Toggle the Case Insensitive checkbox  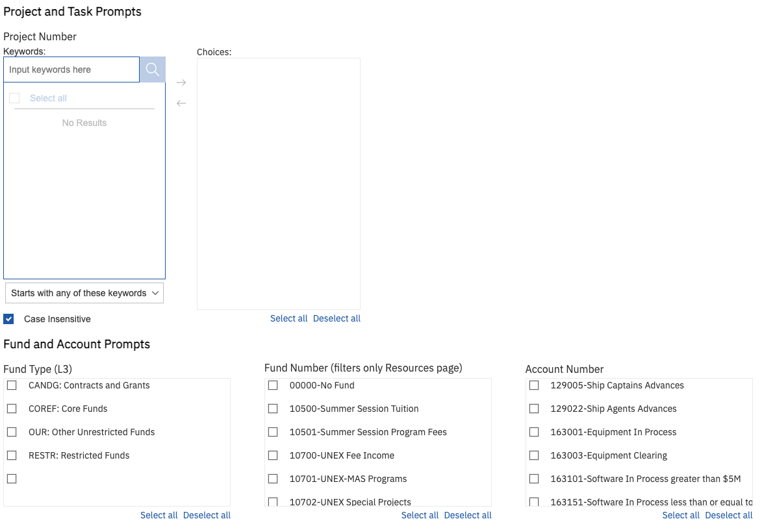pos(8,319)
